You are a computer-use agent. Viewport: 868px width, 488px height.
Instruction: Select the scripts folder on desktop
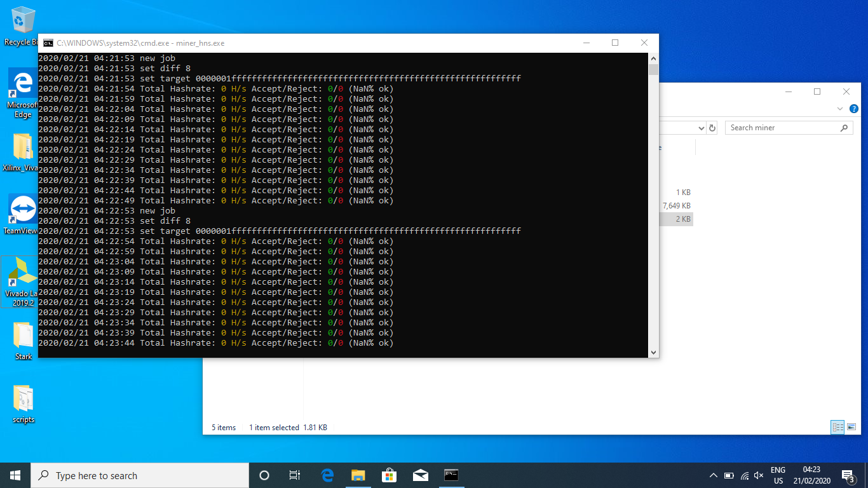(x=23, y=403)
